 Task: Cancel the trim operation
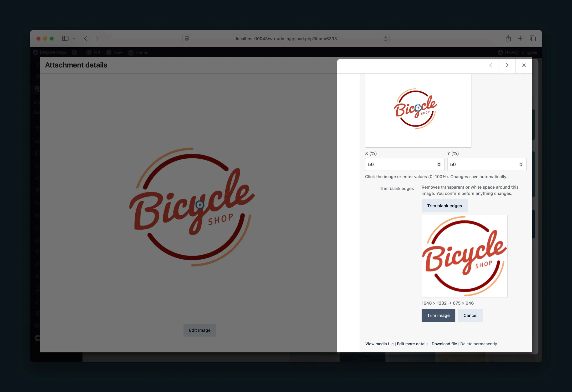470,316
